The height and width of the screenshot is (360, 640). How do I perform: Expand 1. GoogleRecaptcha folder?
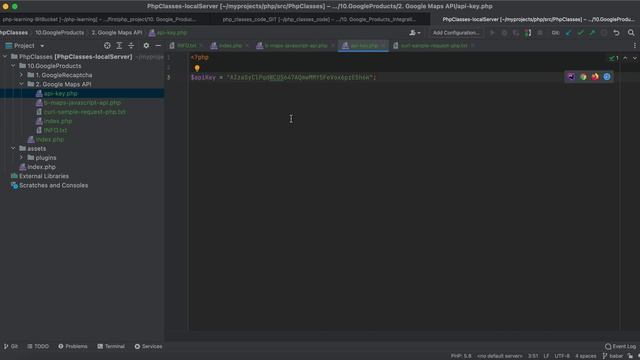21,75
